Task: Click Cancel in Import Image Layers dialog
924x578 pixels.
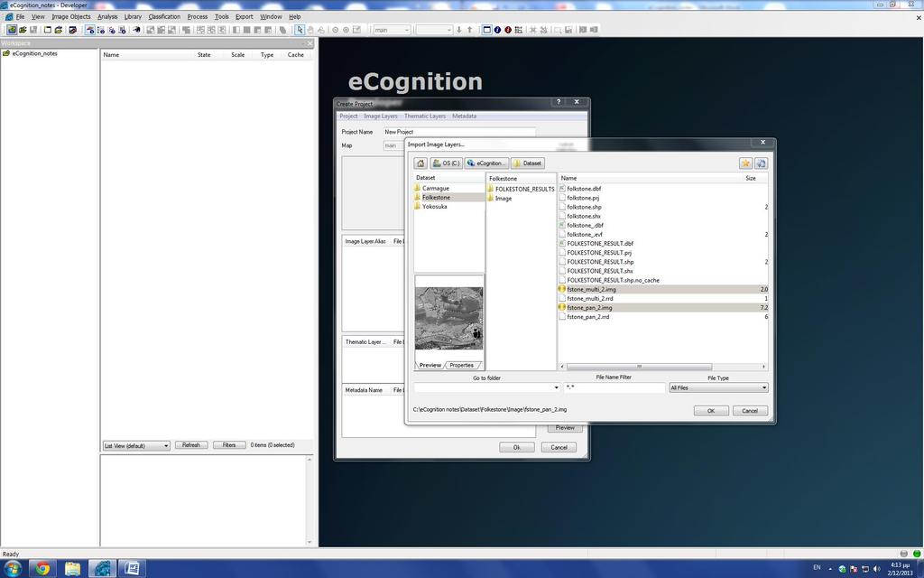Action: [750, 411]
